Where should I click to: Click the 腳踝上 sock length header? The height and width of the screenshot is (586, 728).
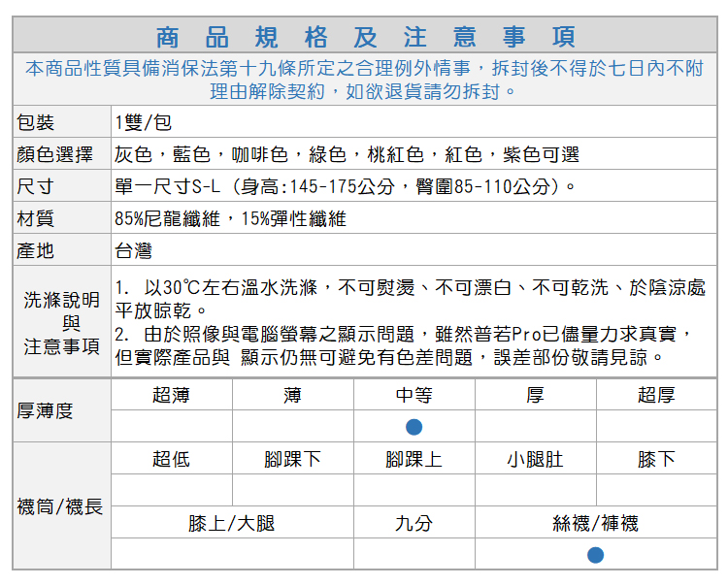click(414, 459)
